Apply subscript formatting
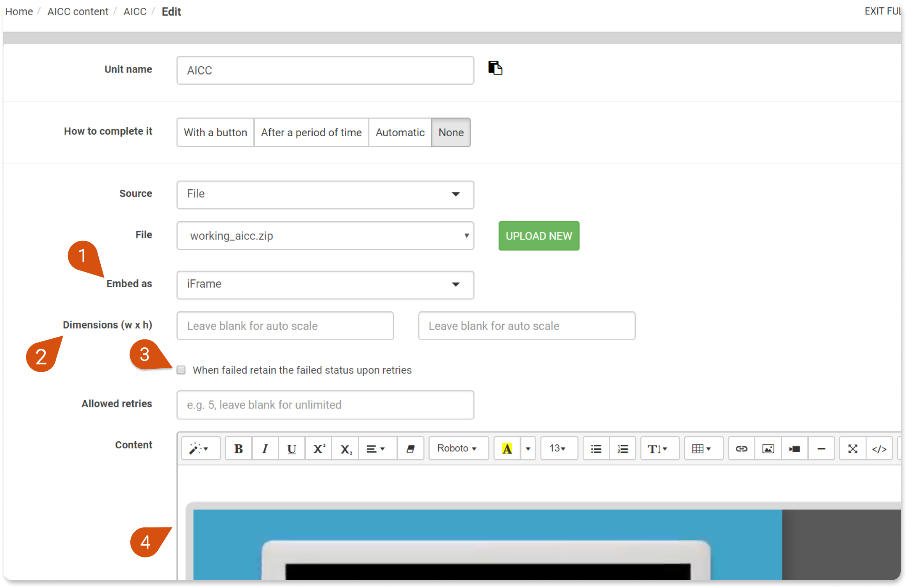This screenshot has width=907, height=588. point(345,448)
